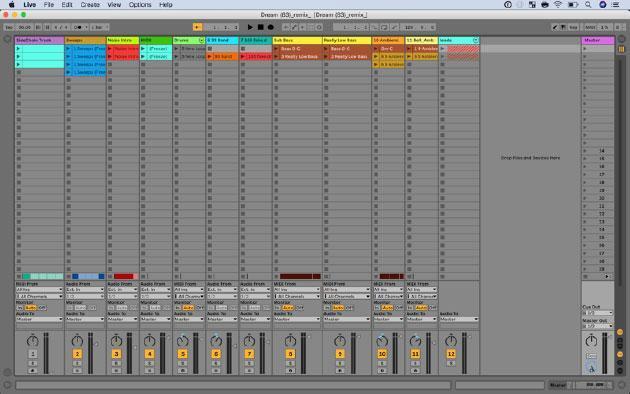Open Master Out dropdown

click(597, 326)
